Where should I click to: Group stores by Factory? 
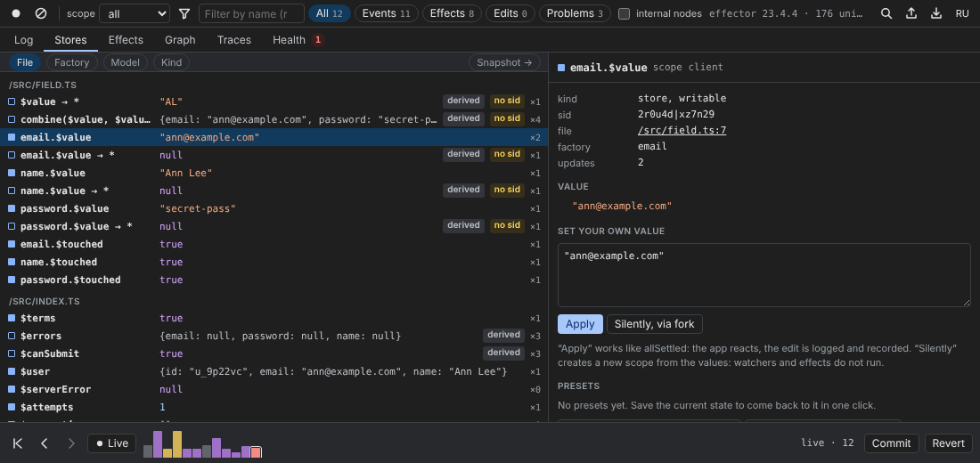tap(71, 62)
